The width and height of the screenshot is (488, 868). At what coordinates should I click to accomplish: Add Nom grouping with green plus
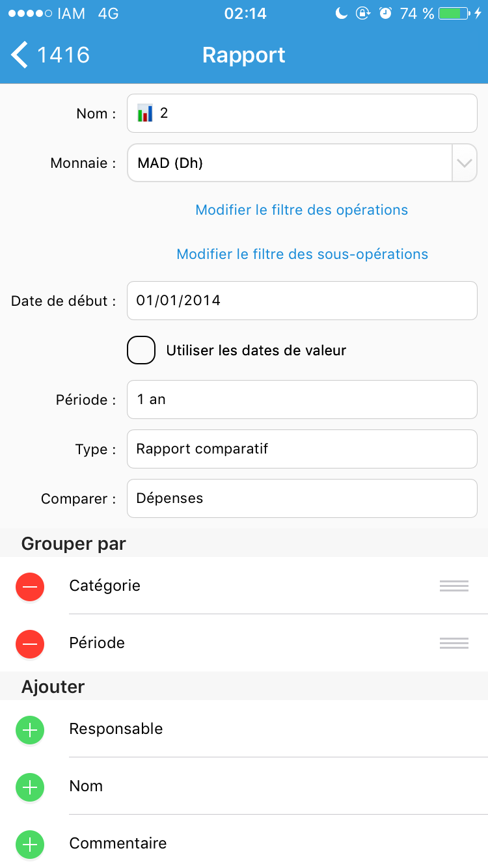pyautogui.click(x=30, y=787)
